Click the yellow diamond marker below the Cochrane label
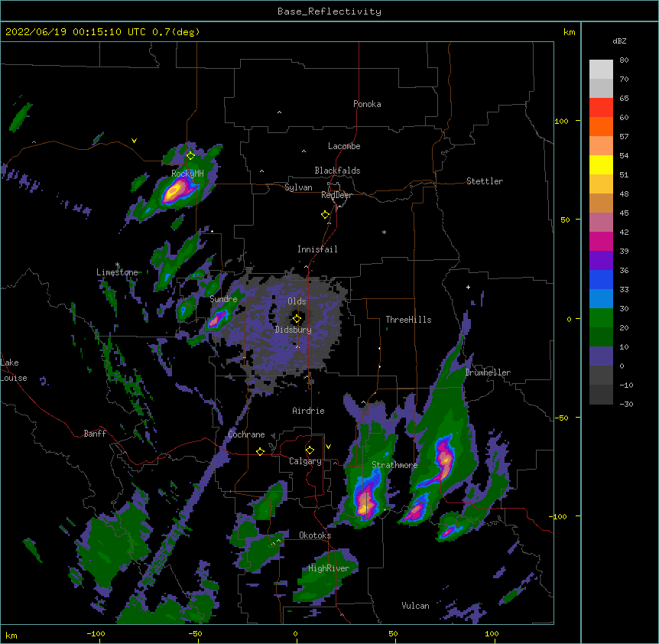This screenshot has width=659, height=644. tap(260, 451)
